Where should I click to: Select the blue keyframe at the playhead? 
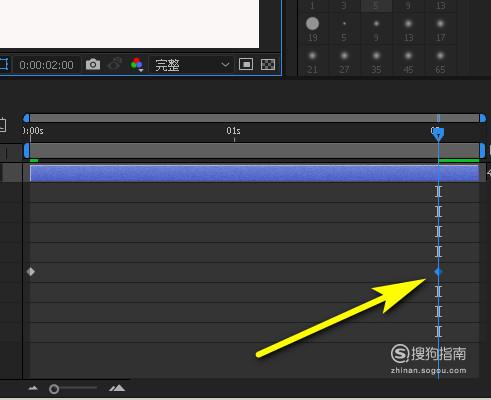[438, 272]
